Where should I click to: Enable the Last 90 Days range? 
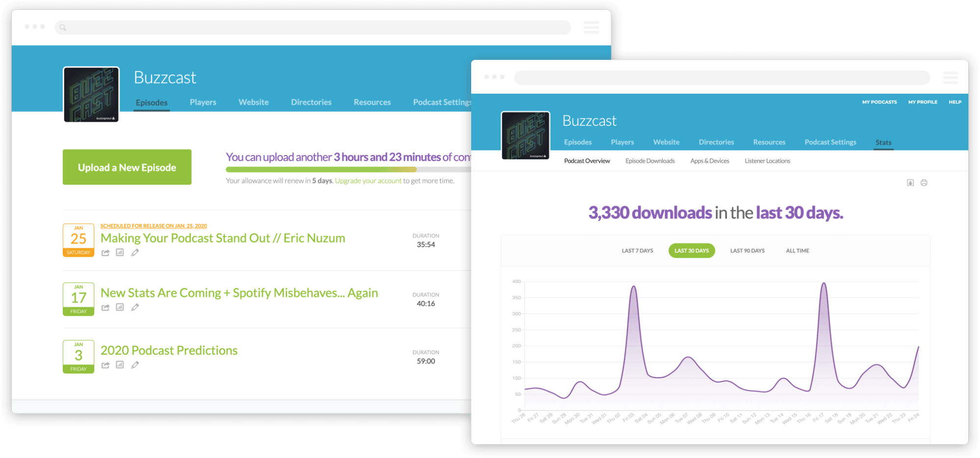click(747, 251)
